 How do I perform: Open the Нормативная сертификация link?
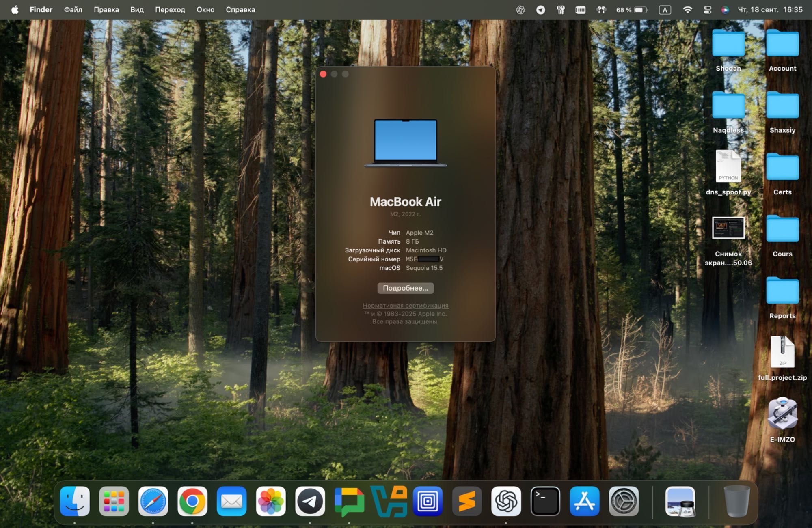coord(406,305)
